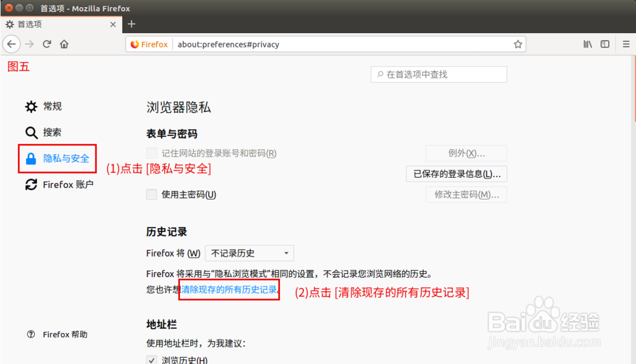
Task: Click 修改主密码(M)... button
Action: 466,194
